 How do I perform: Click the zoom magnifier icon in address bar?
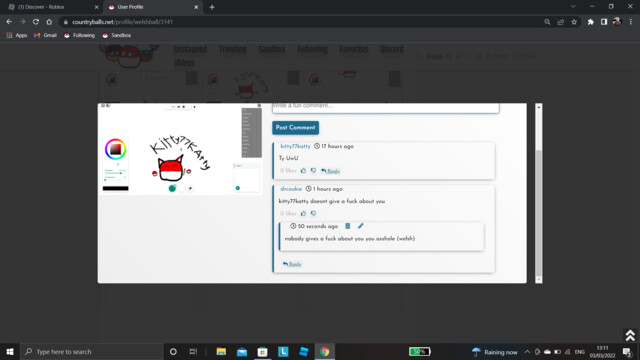click(547, 22)
